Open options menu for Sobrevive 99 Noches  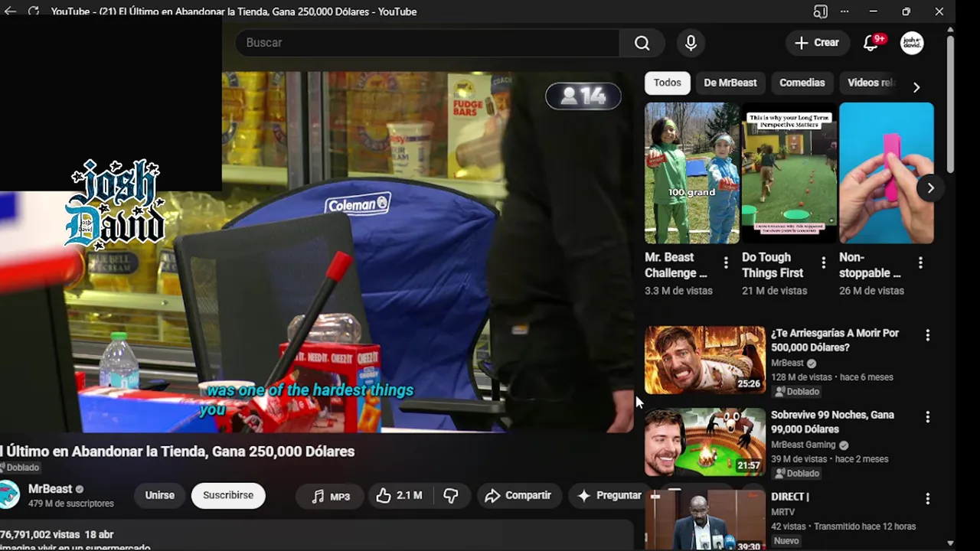[927, 417]
